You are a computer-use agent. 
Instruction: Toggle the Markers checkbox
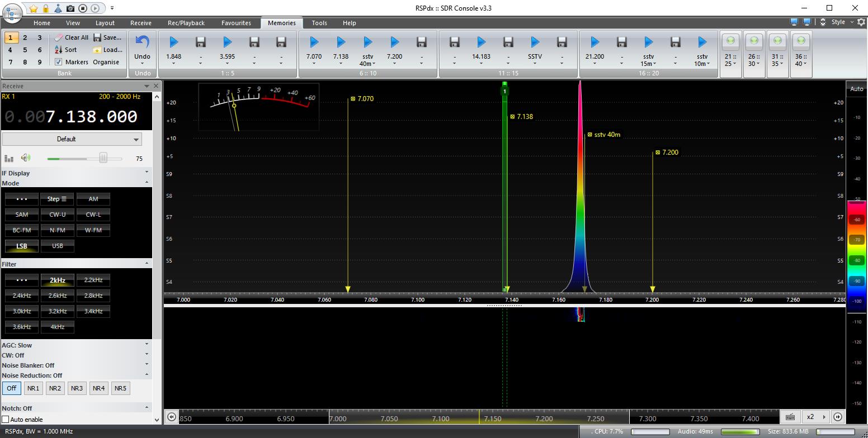click(x=59, y=62)
